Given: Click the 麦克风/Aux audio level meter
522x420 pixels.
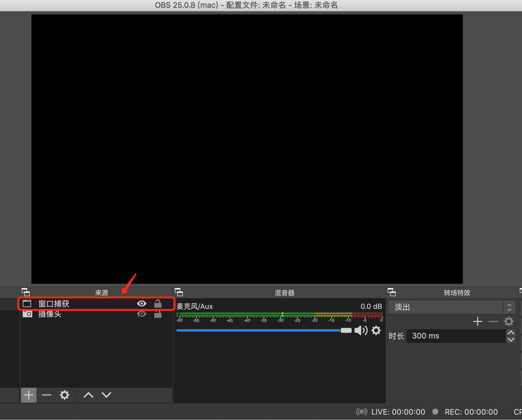Looking at the screenshot, I should point(280,315).
